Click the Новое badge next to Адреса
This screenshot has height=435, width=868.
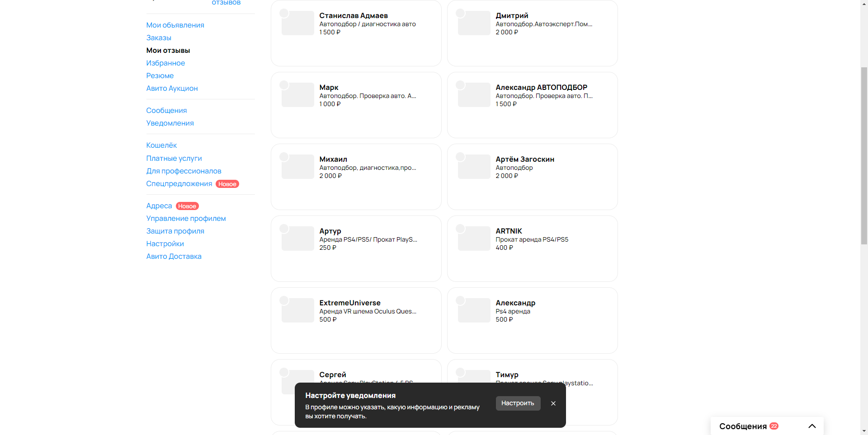pyautogui.click(x=187, y=206)
